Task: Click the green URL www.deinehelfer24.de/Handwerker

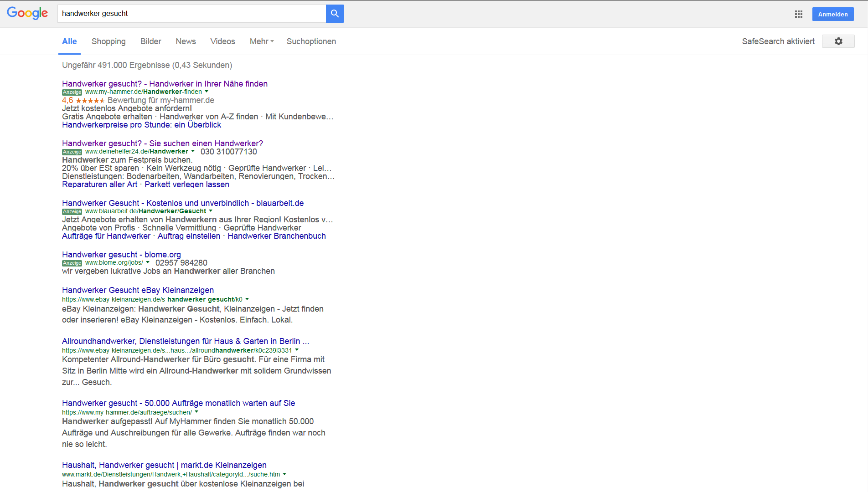Action: click(137, 151)
